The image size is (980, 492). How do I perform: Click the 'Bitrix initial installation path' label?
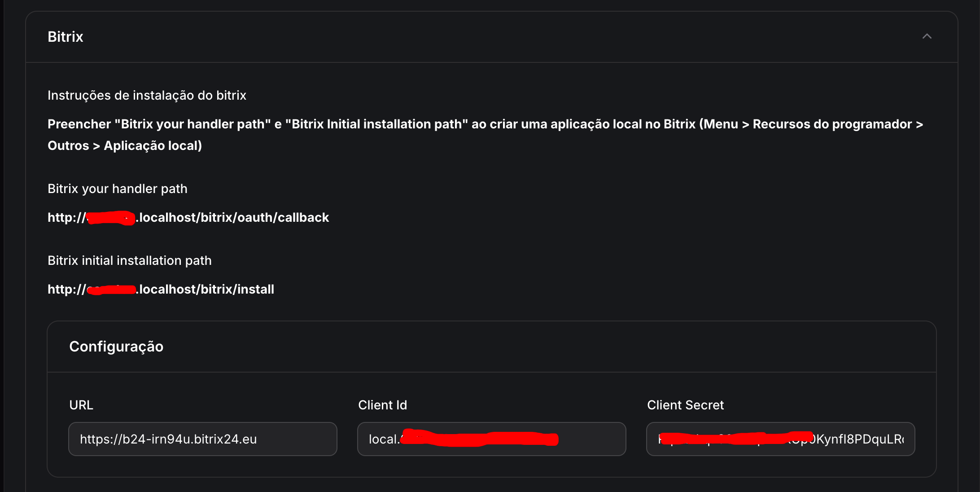(x=130, y=261)
